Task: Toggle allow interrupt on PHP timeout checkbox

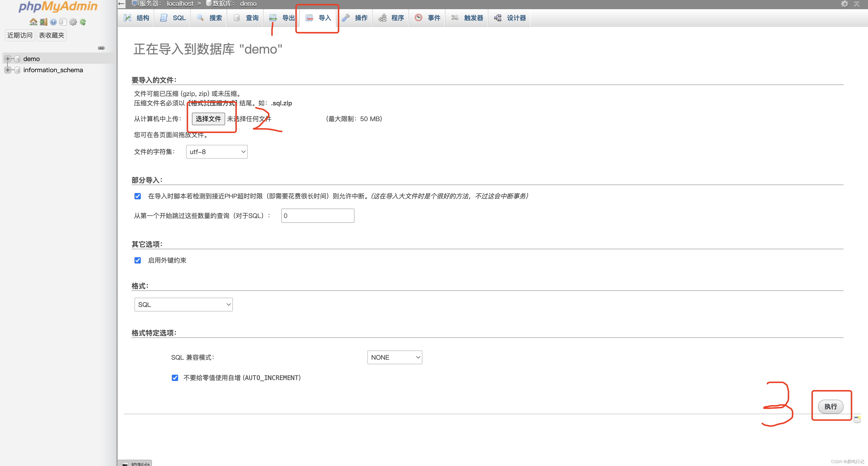Action: click(x=137, y=196)
